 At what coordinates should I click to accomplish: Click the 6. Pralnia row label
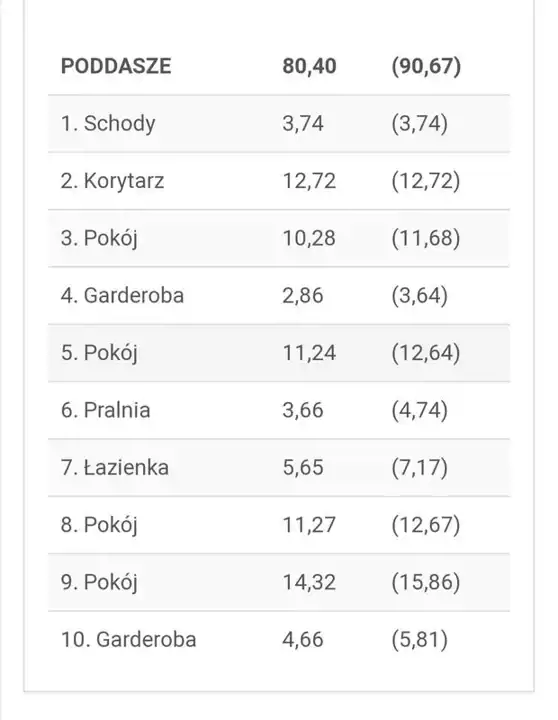pyautogui.click(x=106, y=410)
